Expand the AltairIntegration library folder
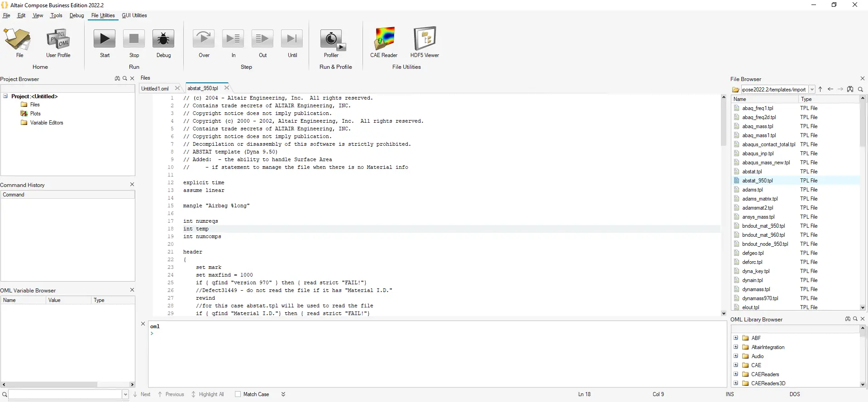Screen dimensions: 868x402 [736, 347]
